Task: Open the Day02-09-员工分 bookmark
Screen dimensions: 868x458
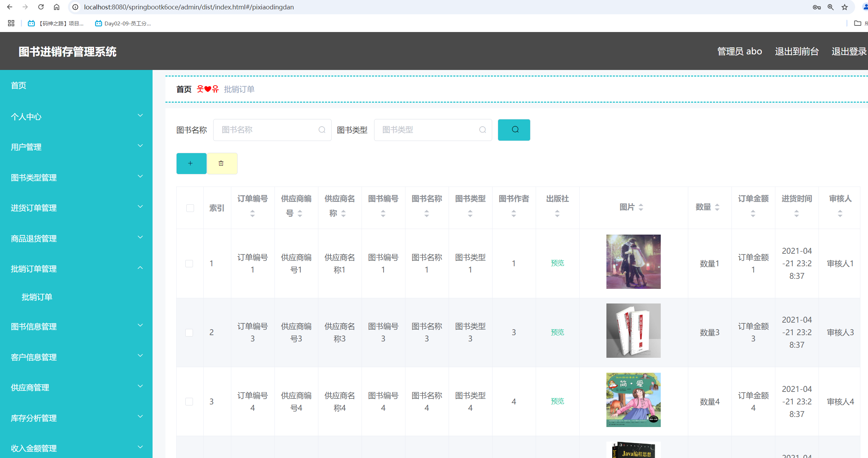Action: (x=123, y=23)
